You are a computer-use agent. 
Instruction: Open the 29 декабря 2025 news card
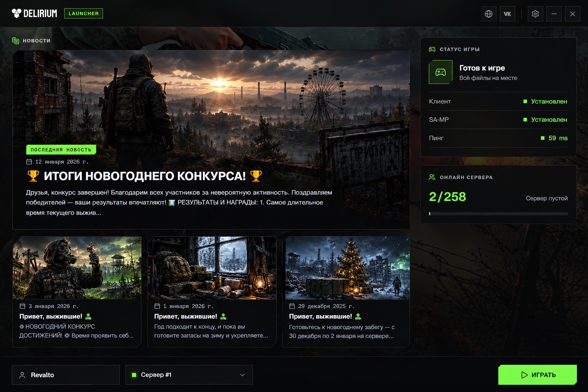(346, 292)
